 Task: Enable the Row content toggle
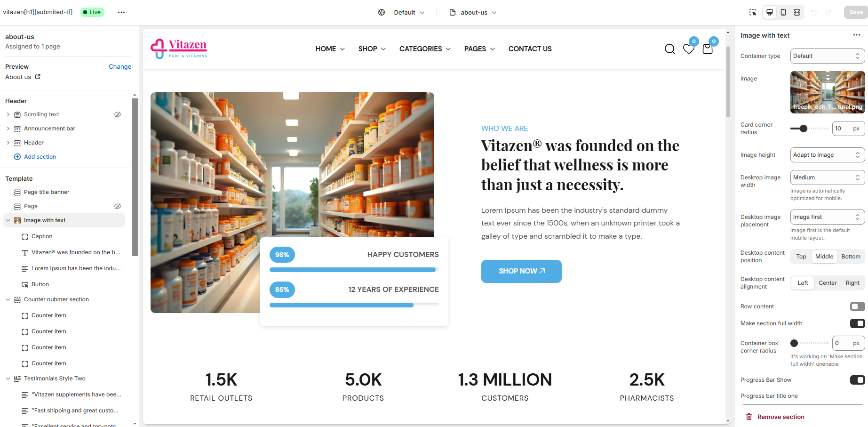click(x=857, y=306)
